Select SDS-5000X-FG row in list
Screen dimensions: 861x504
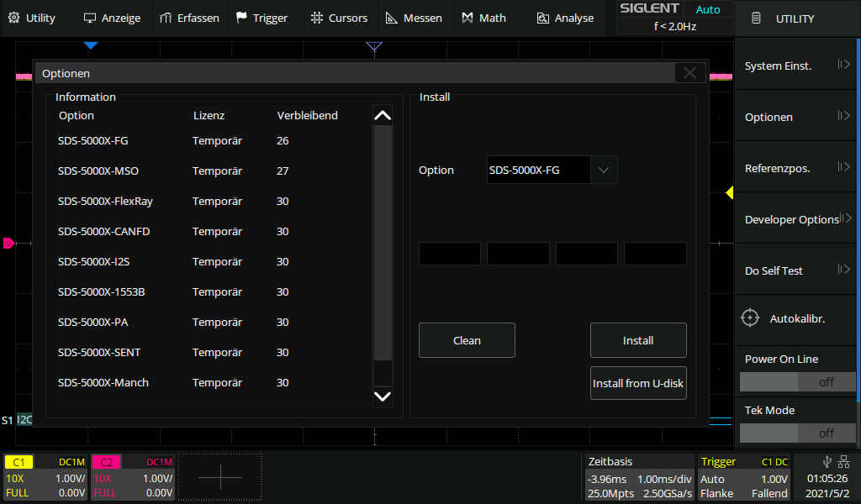[x=213, y=141]
